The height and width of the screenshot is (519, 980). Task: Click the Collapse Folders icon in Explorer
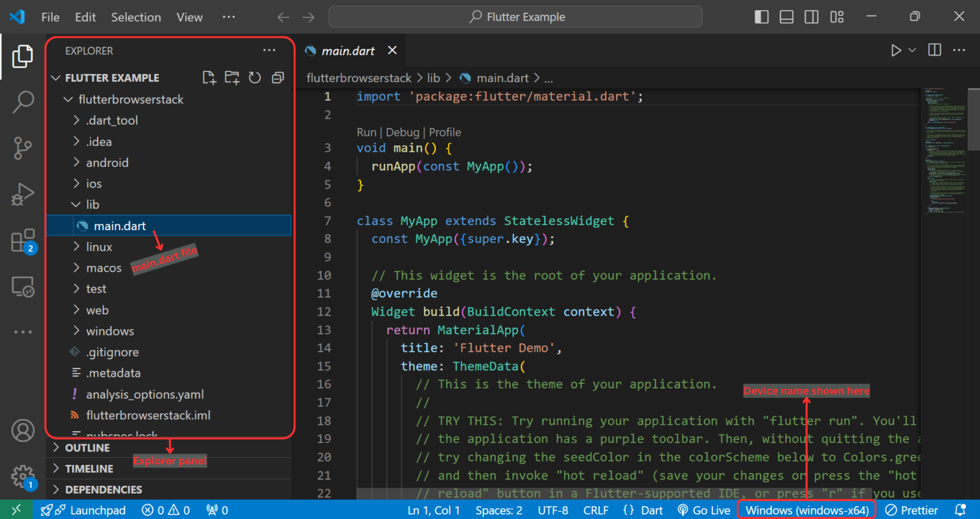coord(278,77)
